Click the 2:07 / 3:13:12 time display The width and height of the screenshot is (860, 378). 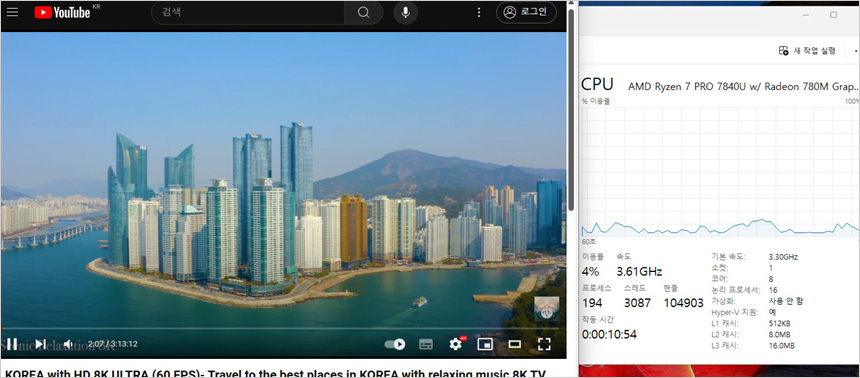tap(112, 344)
